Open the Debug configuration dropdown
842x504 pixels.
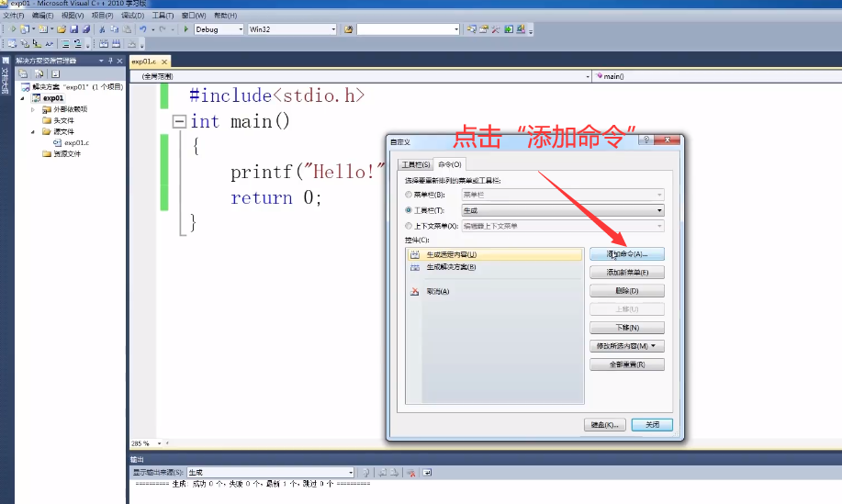240,29
